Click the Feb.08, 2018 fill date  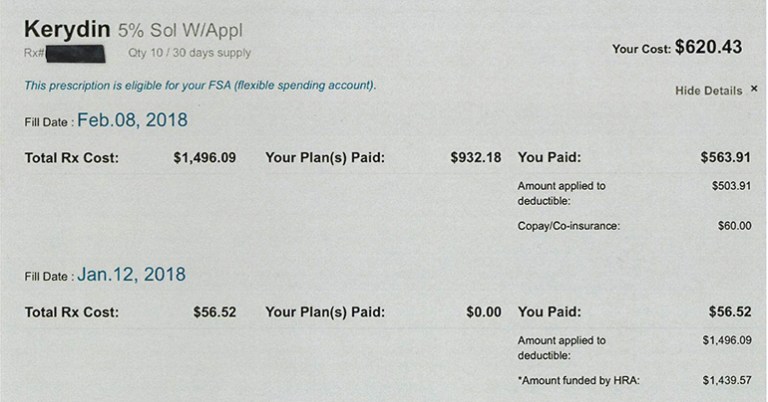pyautogui.click(x=132, y=120)
